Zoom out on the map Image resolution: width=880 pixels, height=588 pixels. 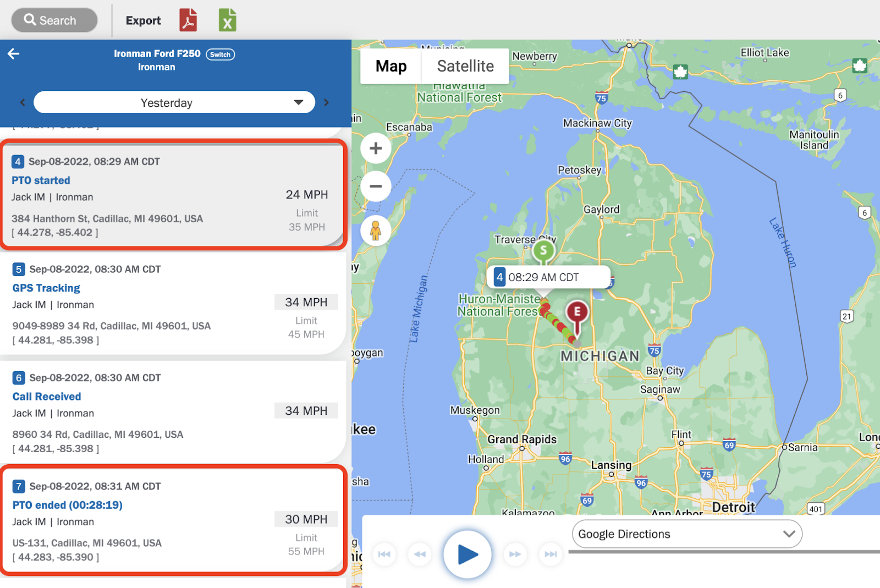tap(376, 186)
